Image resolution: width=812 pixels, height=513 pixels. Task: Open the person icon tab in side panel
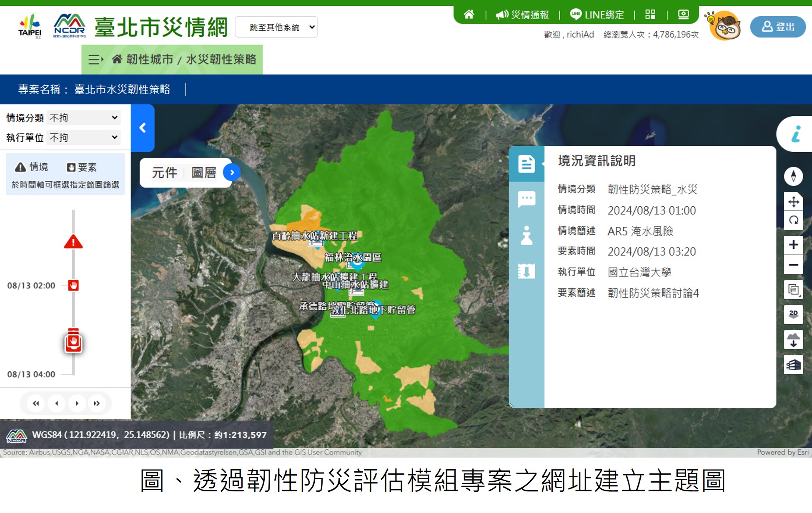coord(526,235)
